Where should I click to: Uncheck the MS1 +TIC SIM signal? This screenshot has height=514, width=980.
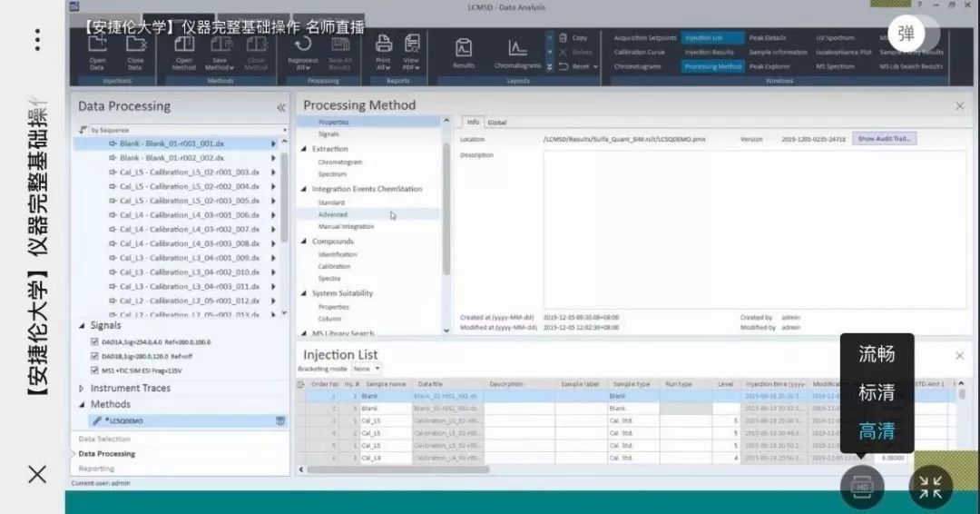click(94, 371)
